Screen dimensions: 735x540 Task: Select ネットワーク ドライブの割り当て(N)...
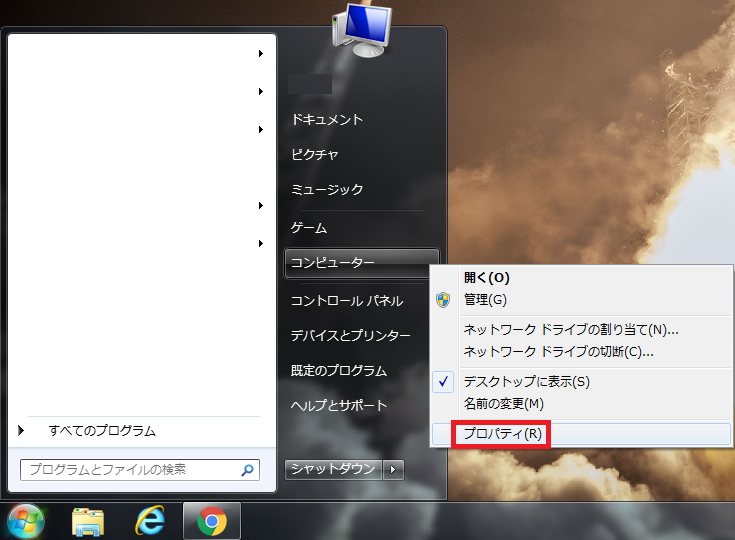point(571,330)
